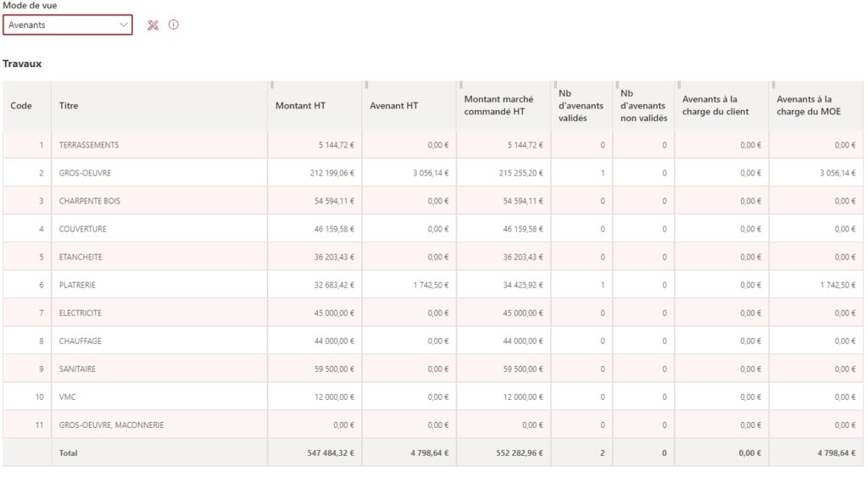Viewport: 868px width, 478px height.
Task: Select the Total row amount 552 282,96 €
Action: 520,453
